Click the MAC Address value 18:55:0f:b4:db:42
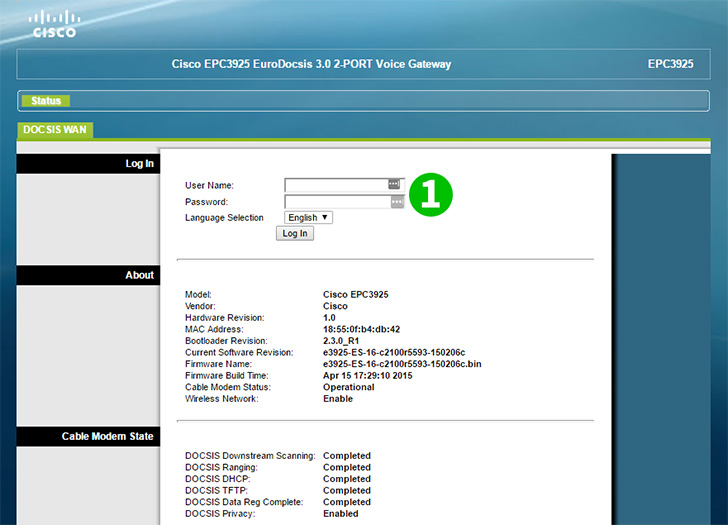This screenshot has width=728, height=525. [361, 329]
